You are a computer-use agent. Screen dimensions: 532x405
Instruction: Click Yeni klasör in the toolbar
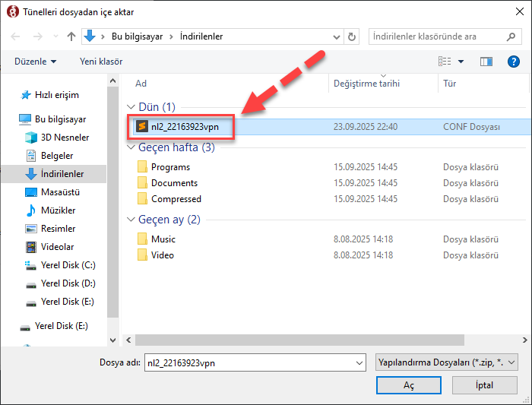click(x=101, y=62)
